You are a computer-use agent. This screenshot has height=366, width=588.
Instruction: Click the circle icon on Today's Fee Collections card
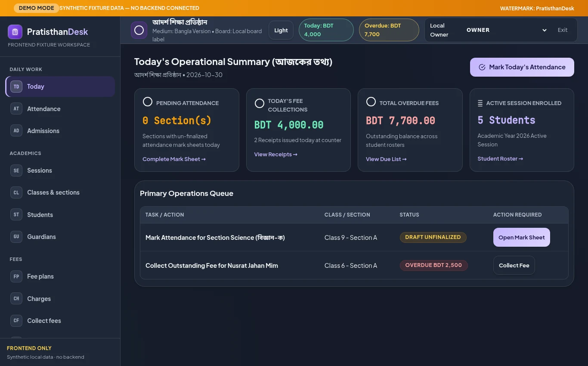tap(260, 103)
